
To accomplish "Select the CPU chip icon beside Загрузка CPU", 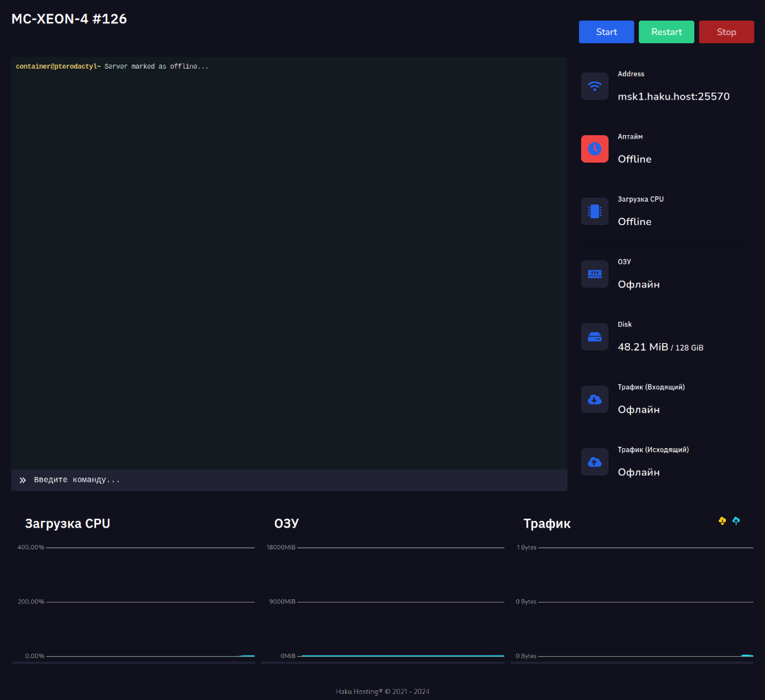I will click(595, 211).
